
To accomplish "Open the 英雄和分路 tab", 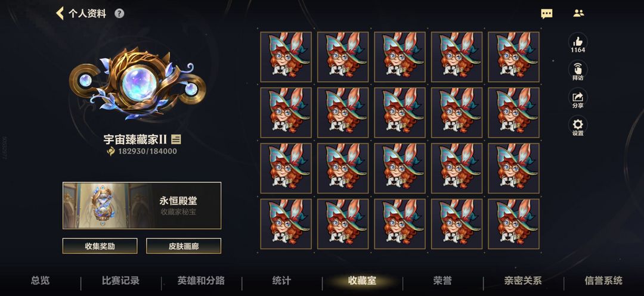I will coord(202,281).
